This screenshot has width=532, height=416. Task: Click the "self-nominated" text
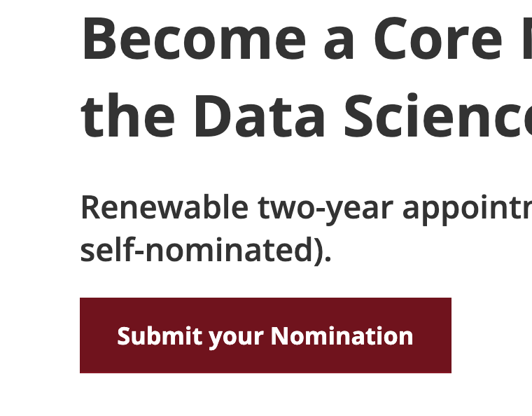[x=197, y=250]
